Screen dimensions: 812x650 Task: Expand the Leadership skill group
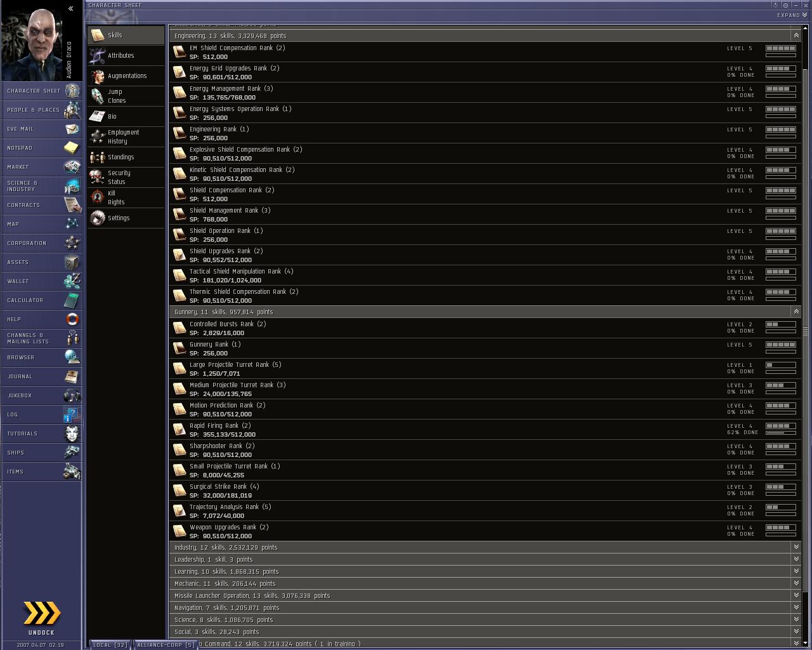796,559
